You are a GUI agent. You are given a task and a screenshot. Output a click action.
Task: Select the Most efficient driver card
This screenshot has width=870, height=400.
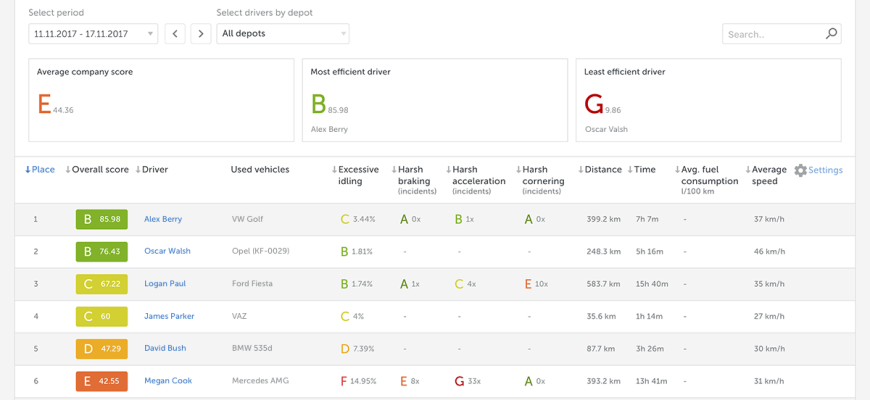coord(434,100)
